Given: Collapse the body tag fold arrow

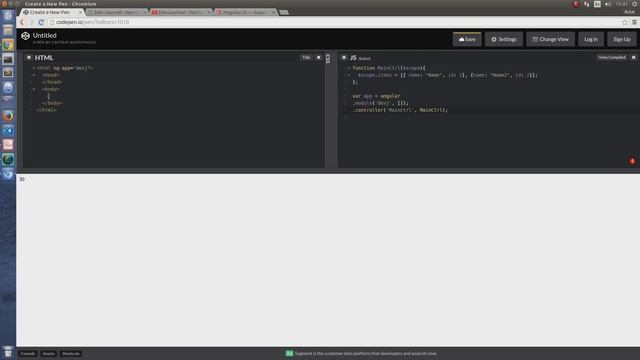Looking at the screenshot, I should [34, 89].
